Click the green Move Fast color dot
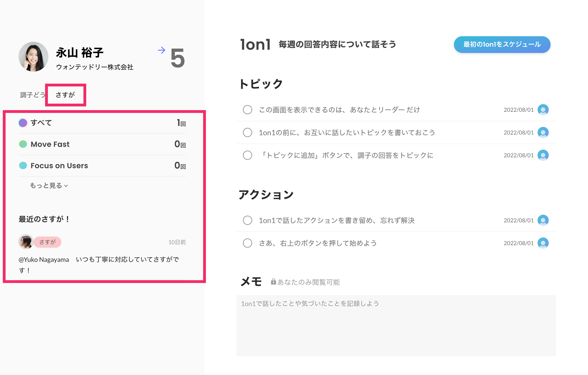The height and width of the screenshot is (375, 588). (23, 144)
